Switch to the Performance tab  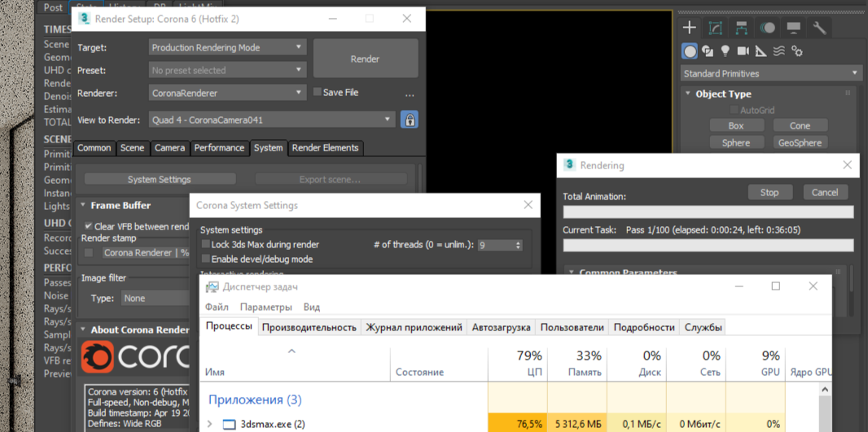point(219,148)
